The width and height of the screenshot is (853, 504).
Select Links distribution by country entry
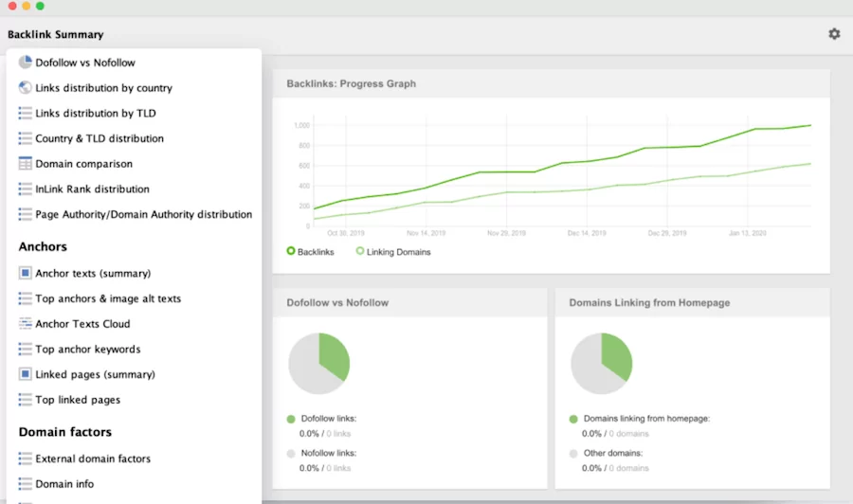[x=103, y=88]
